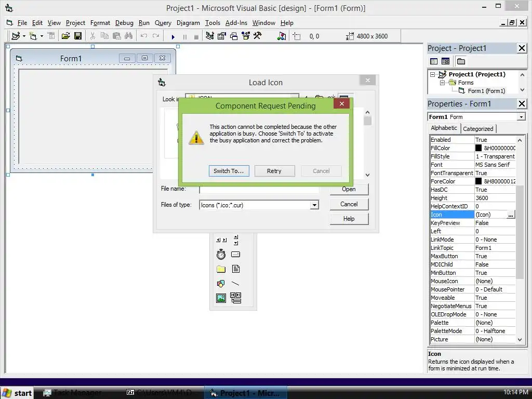Open Visual Component Manager toolbar icon
Image resolution: width=532 pixels, height=399 pixels.
click(282, 36)
